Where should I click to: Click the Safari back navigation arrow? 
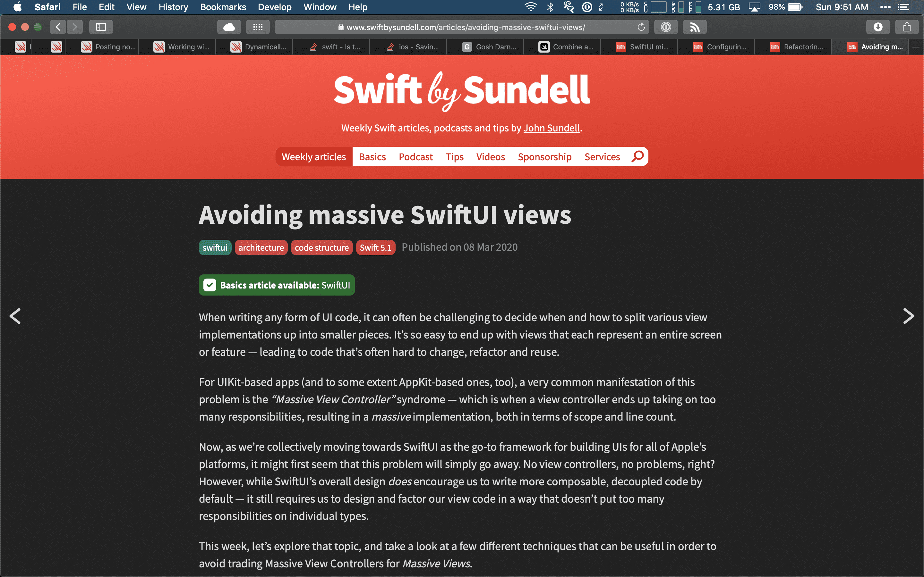[58, 27]
